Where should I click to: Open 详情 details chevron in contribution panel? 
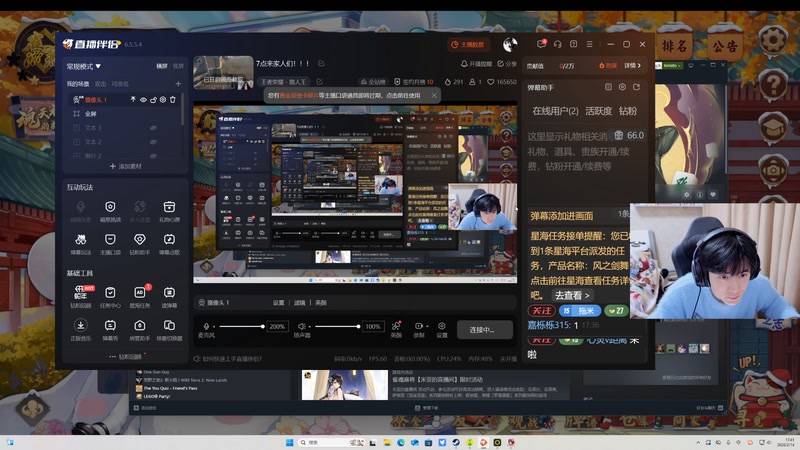click(x=632, y=65)
